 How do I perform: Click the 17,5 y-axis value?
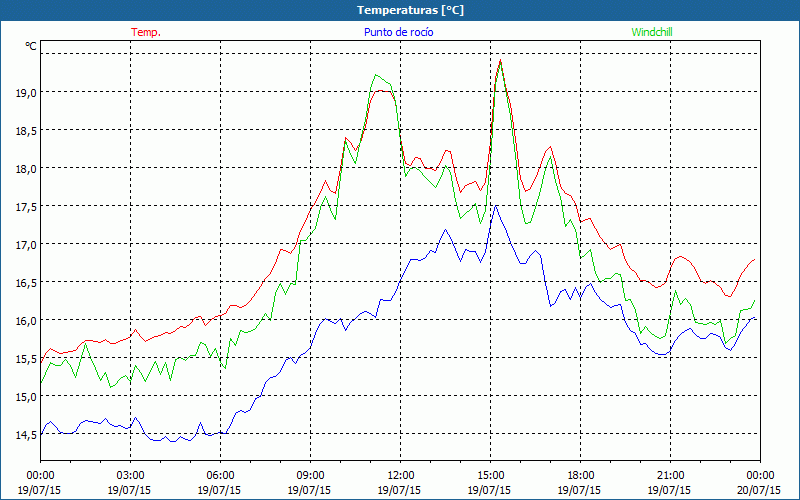click(x=26, y=207)
